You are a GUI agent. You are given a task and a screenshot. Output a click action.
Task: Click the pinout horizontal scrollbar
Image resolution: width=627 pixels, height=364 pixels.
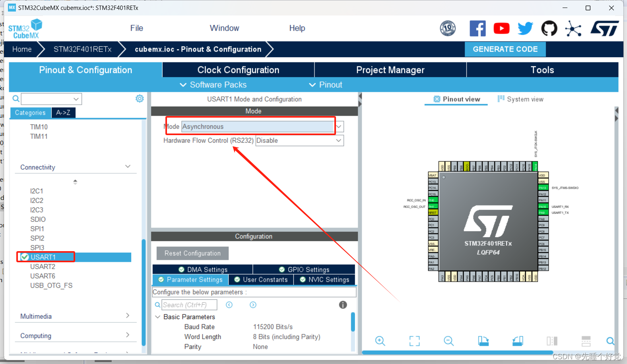click(x=457, y=352)
